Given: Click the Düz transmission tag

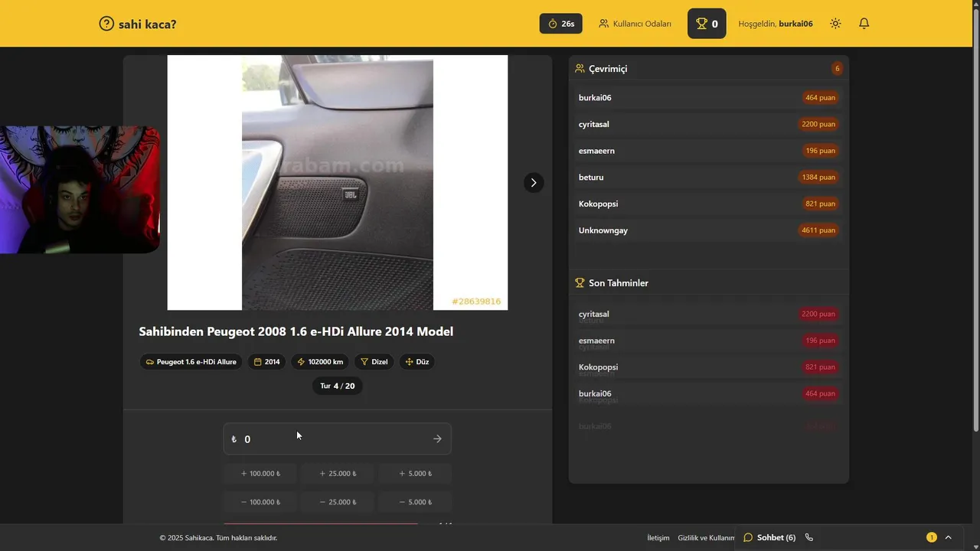Looking at the screenshot, I should (416, 362).
